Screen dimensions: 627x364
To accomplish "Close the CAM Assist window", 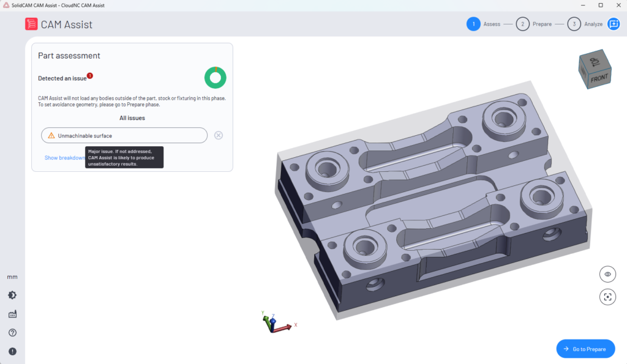I will point(618,5).
